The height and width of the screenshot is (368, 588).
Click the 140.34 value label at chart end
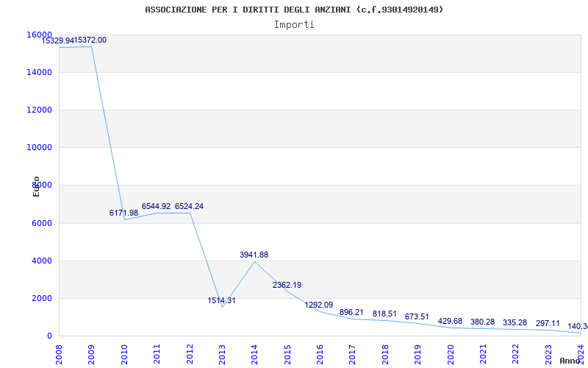[578, 326]
